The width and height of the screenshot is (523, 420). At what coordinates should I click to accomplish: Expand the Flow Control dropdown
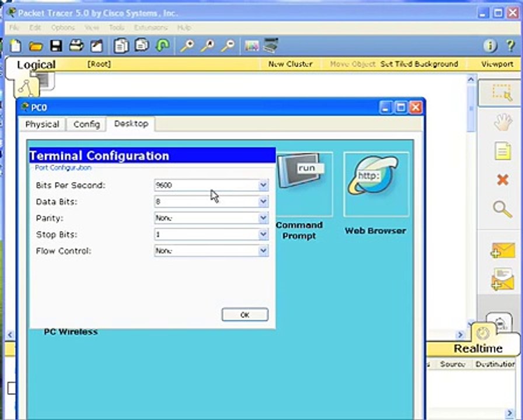coord(263,250)
